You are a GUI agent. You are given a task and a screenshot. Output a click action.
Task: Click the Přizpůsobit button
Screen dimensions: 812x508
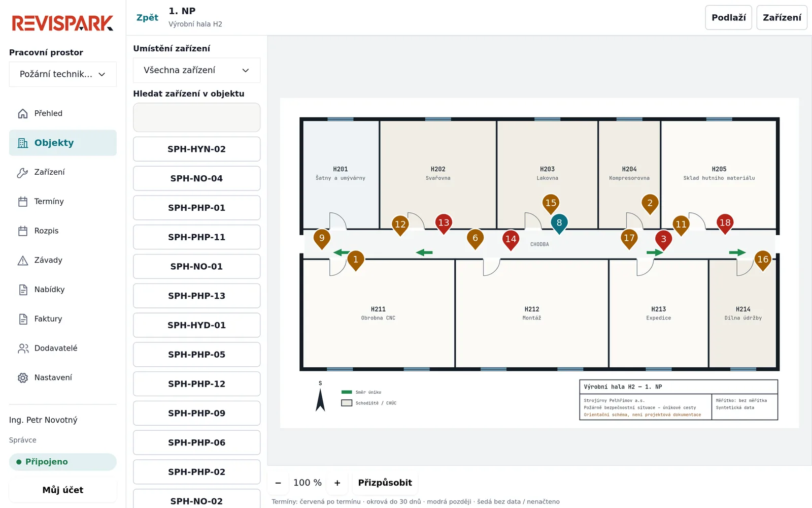point(385,483)
